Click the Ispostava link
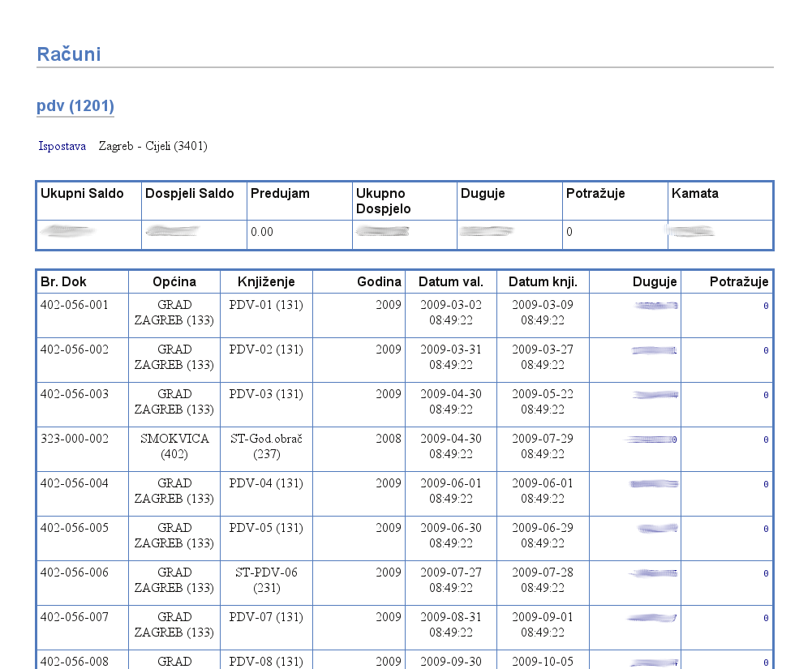Viewport: 812px width, 669px height. click(62, 147)
